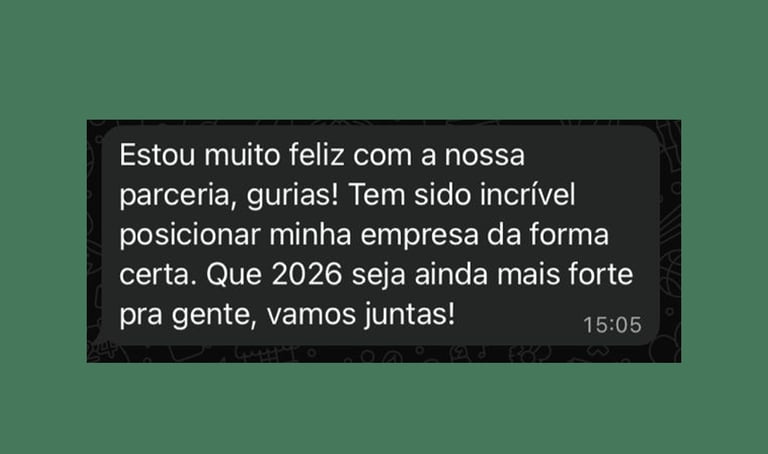Click the word "juntas!" at message end
The height and width of the screenshot is (454, 768).
pyautogui.click(x=410, y=315)
